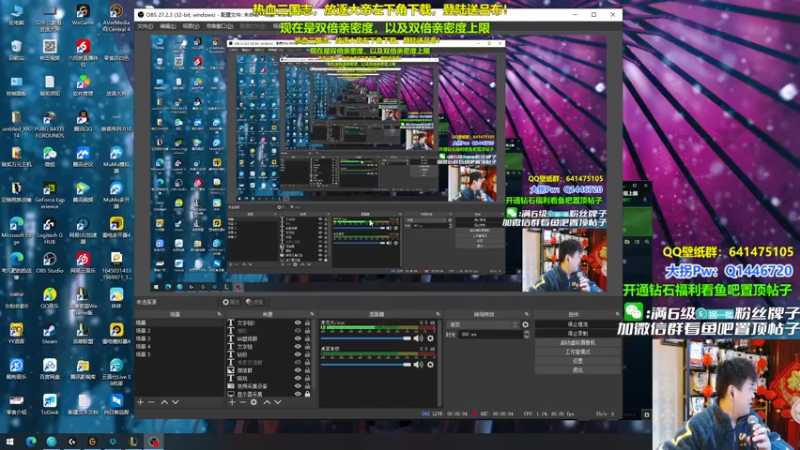
Task: Remove the selected source with minus icon
Action: coord(243,402)
